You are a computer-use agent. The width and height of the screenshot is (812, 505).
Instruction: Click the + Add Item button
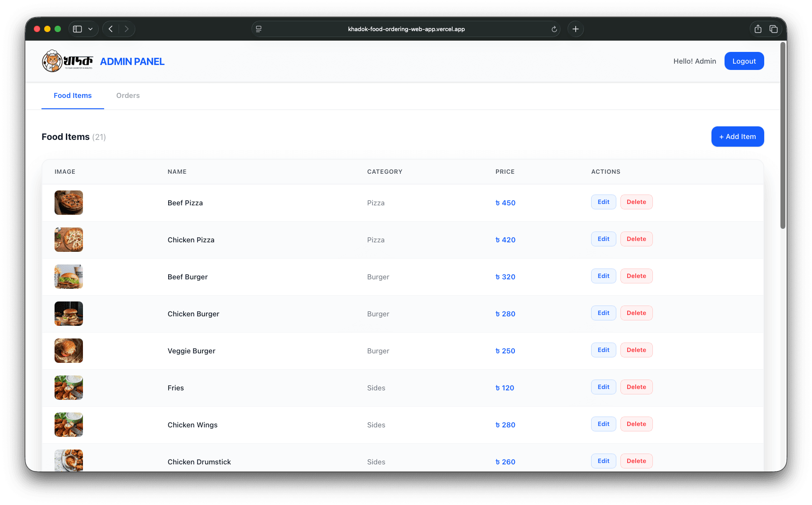(x=738, y=137)
